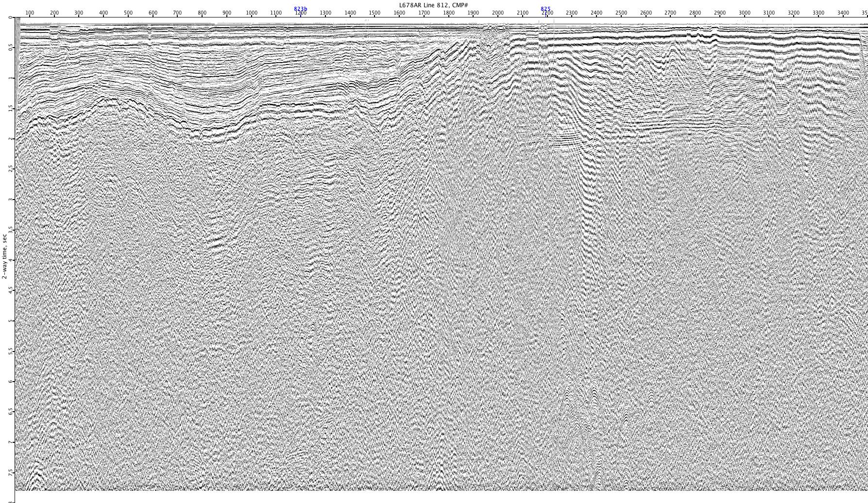Select CMP tick label 1500
Image resolution: width=868 pixels, height=503 pixels.
tap(374, 13)
